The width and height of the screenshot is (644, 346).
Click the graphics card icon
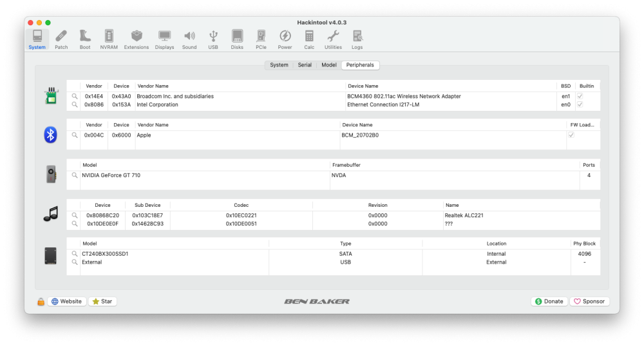51,174
